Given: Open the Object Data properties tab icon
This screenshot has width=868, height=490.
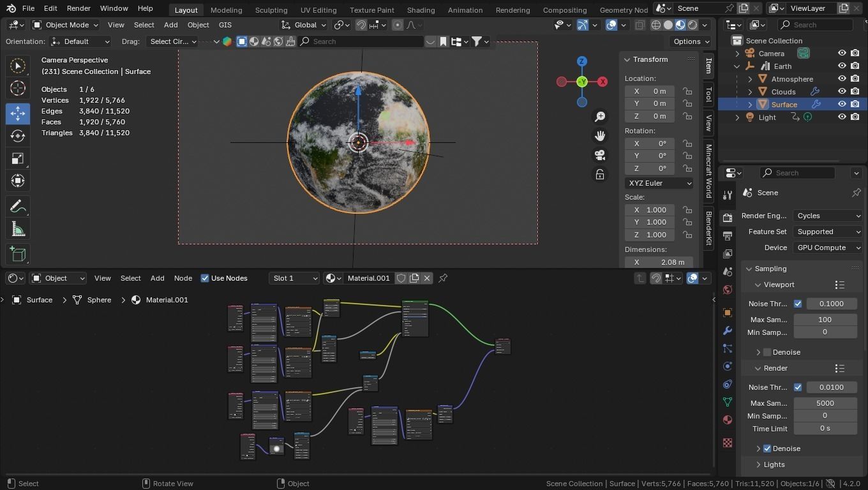Looking at the screenshot, I should tap(728, 402).
